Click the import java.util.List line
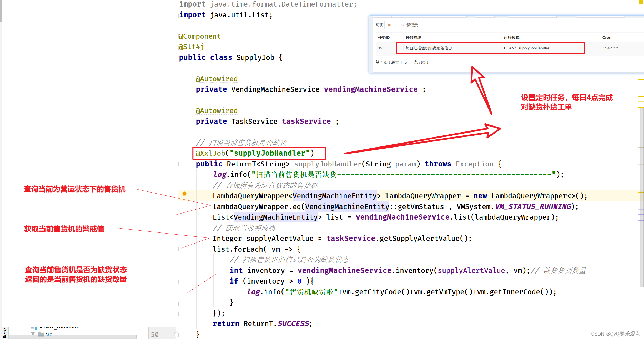 [x=226, y=15]
